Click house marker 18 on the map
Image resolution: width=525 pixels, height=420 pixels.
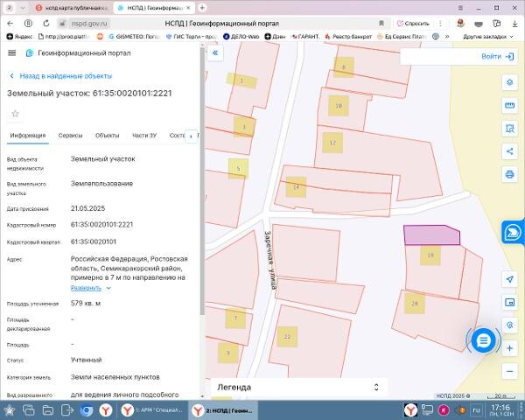pyautogui.click(x=430, y=255)
